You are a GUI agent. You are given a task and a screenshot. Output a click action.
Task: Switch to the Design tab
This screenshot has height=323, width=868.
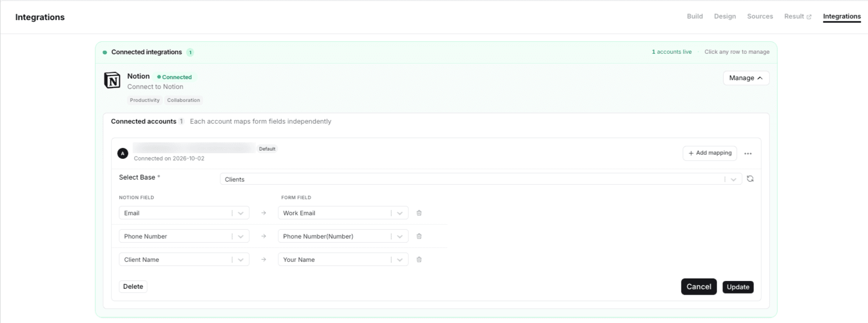pyautogui.click(x=724, y=17)
